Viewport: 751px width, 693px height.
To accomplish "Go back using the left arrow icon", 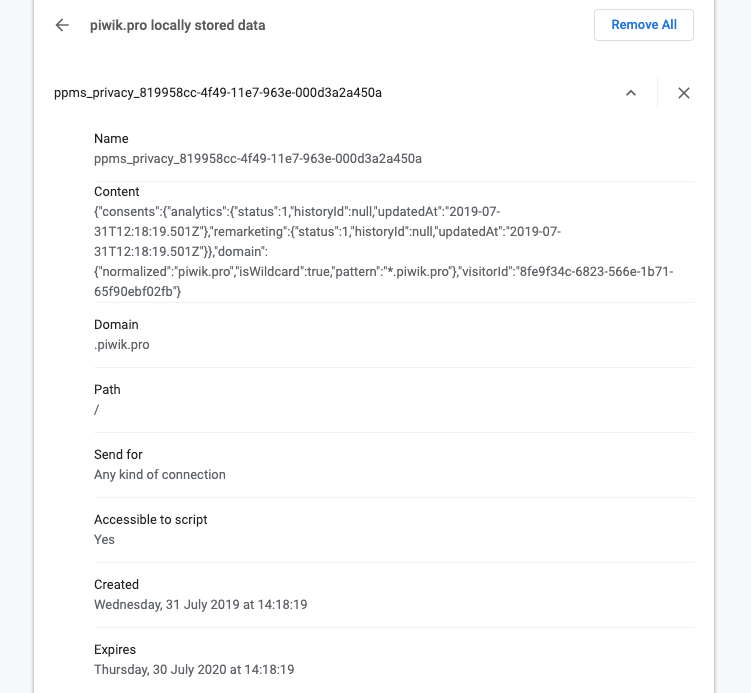I will (x=62, y=25).
